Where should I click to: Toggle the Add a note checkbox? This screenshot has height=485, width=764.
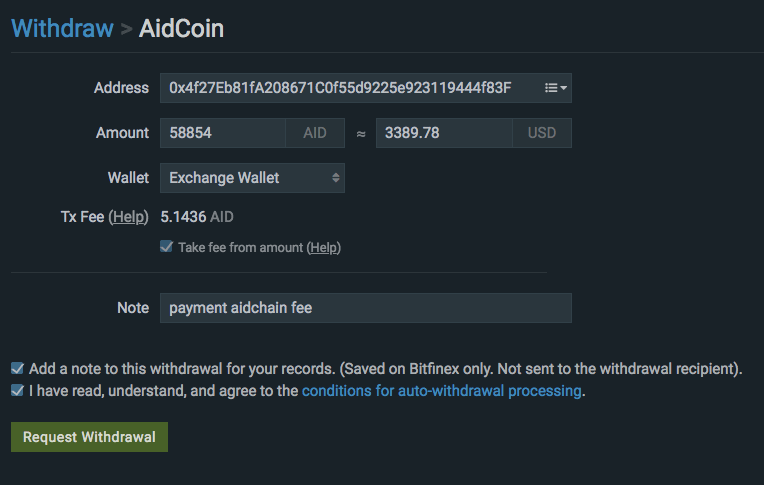point(17,368)
